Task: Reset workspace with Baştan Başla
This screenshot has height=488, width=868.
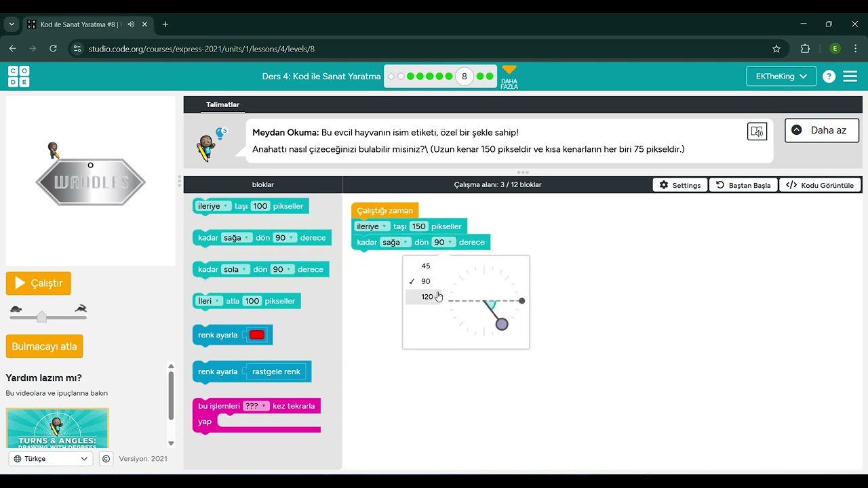Action: click(743, 185)
